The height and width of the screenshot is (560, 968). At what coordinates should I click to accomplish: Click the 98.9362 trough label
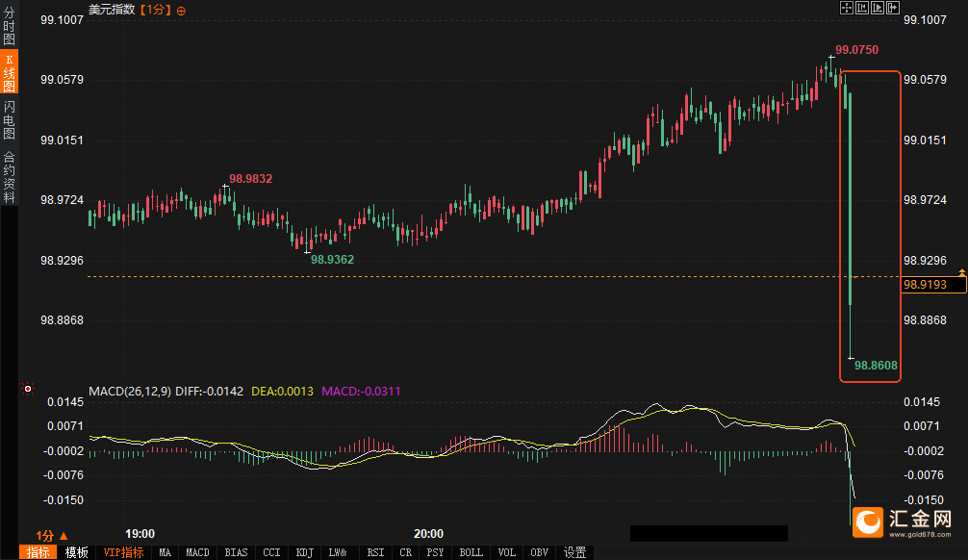pos(332,260)
